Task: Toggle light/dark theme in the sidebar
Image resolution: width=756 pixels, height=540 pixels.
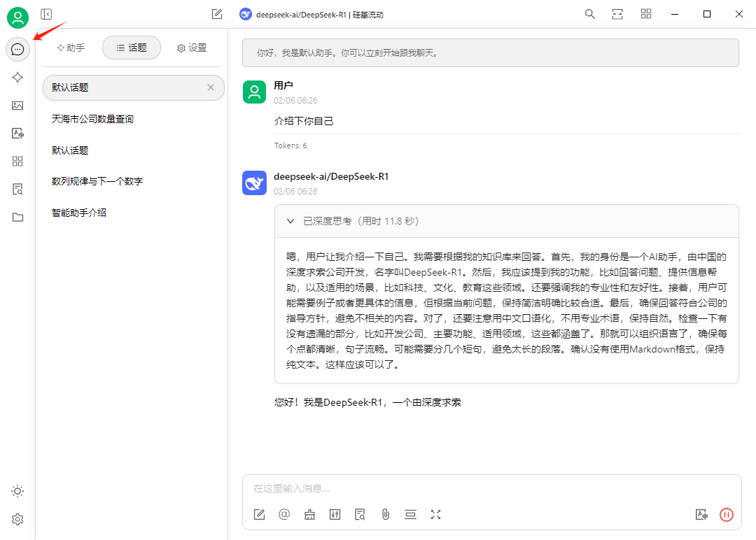Action: pos(17,490)
